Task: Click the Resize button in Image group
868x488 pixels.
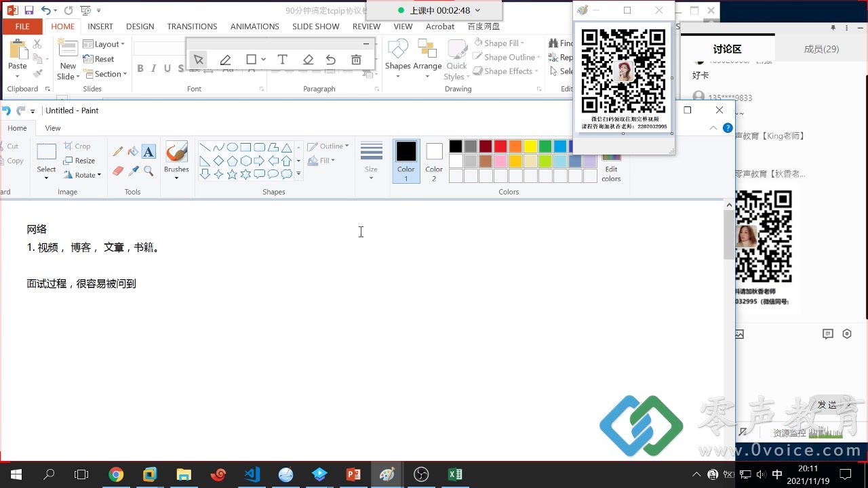Action: point(79,161)
